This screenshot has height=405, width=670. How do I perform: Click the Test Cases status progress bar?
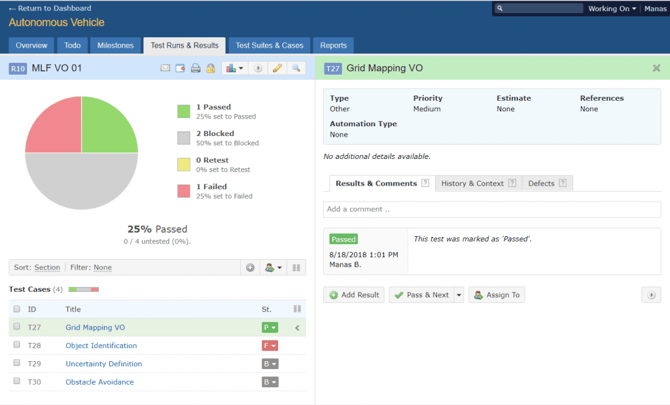tap(84, 290)
